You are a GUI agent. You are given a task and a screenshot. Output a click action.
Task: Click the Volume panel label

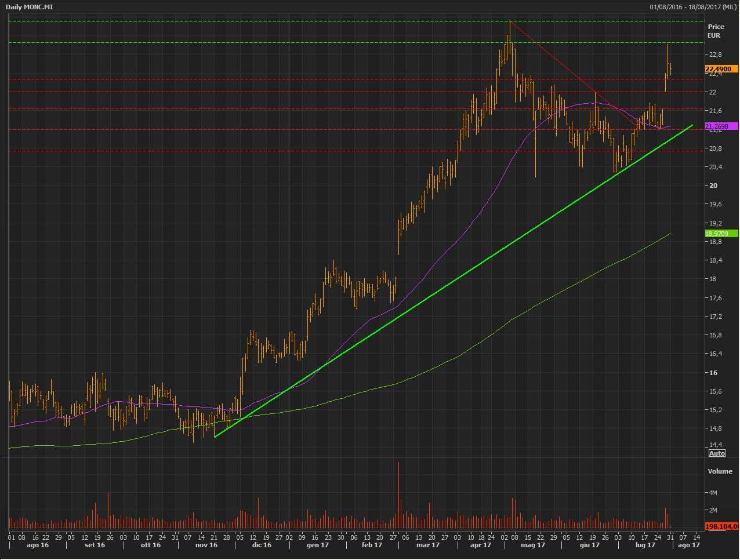tap(720, 471)
